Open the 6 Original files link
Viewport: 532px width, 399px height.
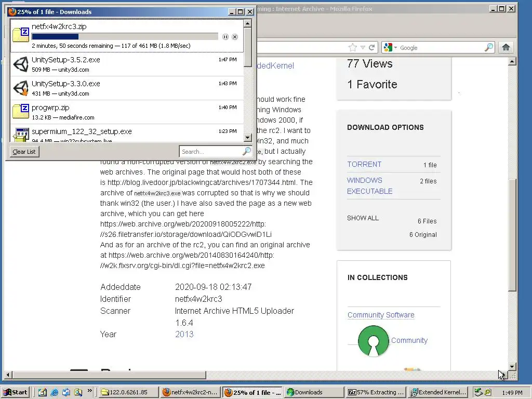click(423, 234)
